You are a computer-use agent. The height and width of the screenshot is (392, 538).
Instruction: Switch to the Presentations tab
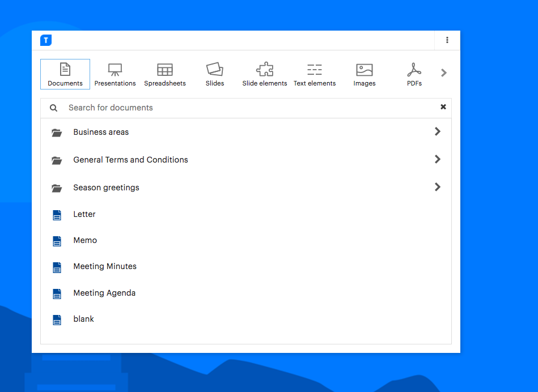point(115,74)
